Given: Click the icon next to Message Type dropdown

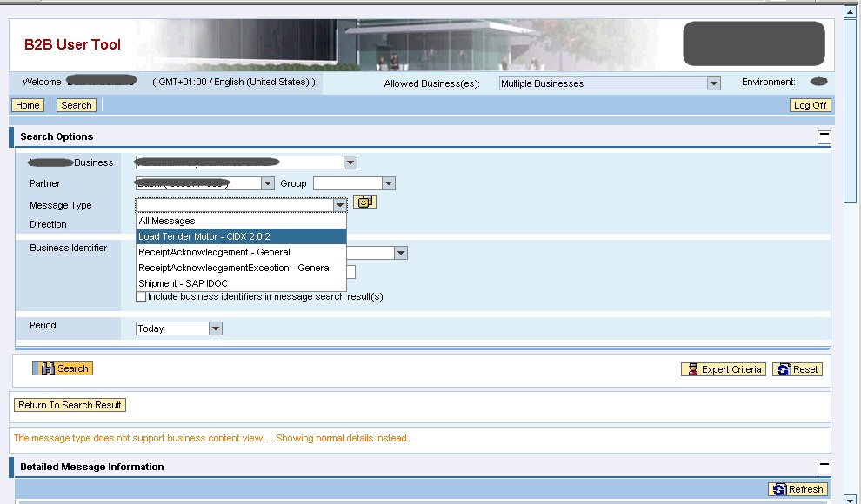Looking at the screenshot, I should click(x=364, y=202).
